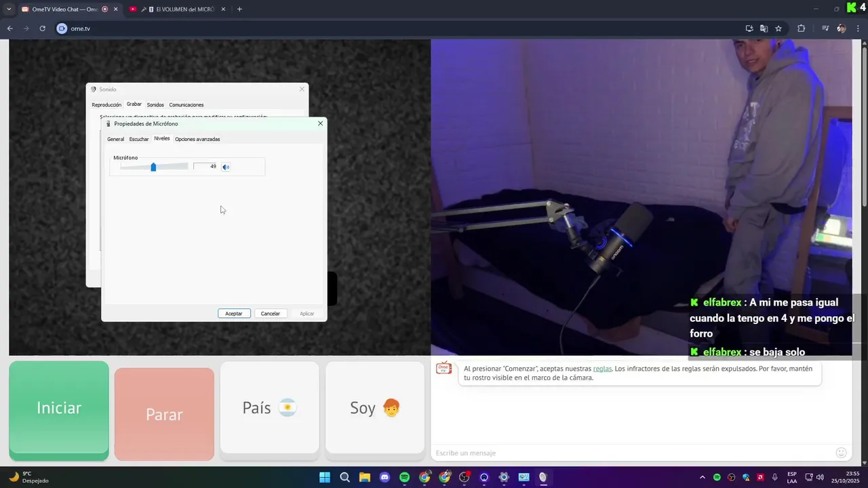Click the microphone icon in the system tray
This screenshot has height=488, width=868.
[x=774, y=477]
